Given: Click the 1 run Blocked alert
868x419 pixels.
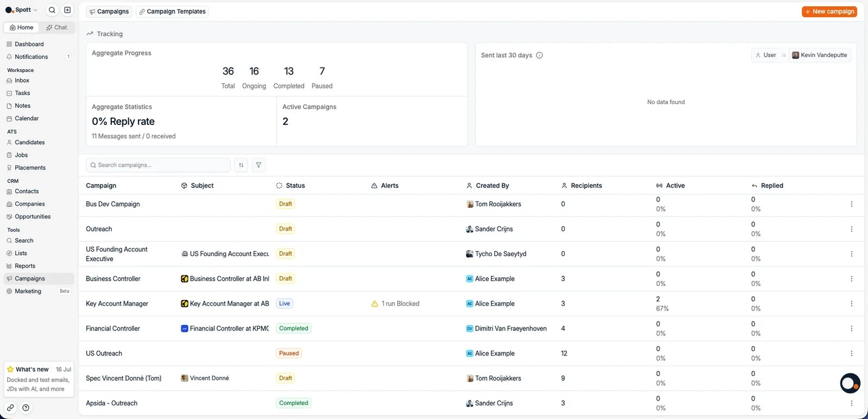Looking at the screenshot, I should pyautogui.click(x=395, y=304).
